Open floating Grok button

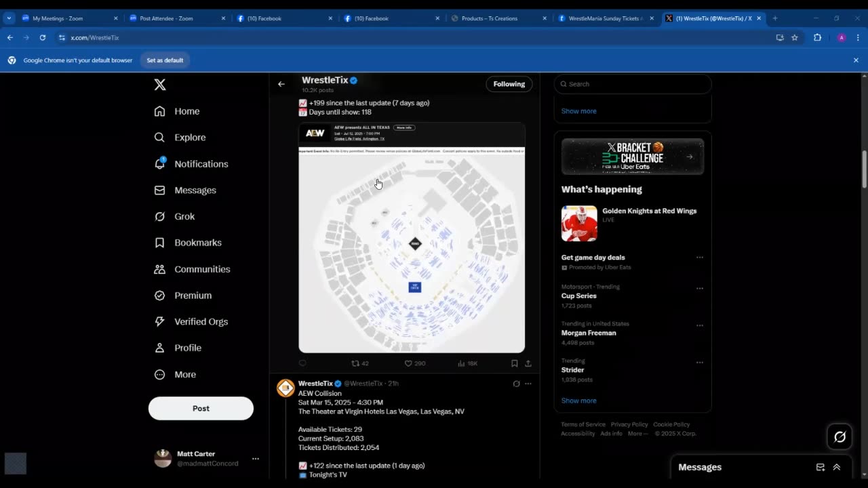click(840, 437)
